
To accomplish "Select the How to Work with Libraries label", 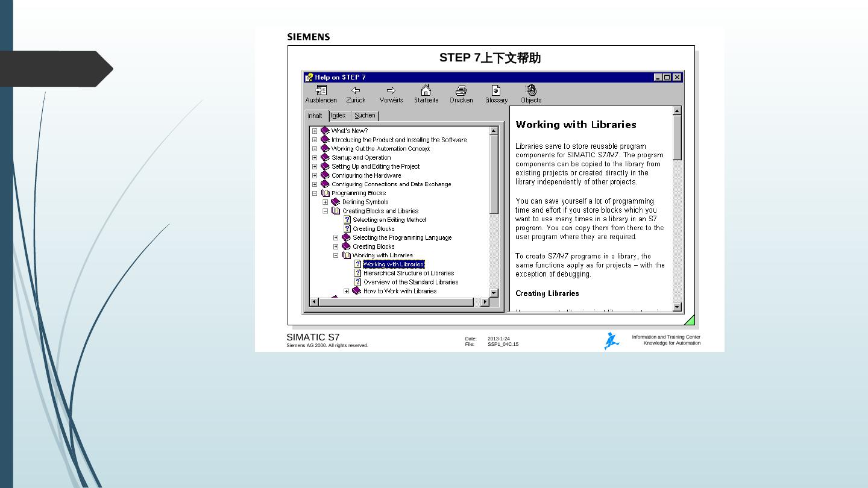I will [x=400, y=291].
